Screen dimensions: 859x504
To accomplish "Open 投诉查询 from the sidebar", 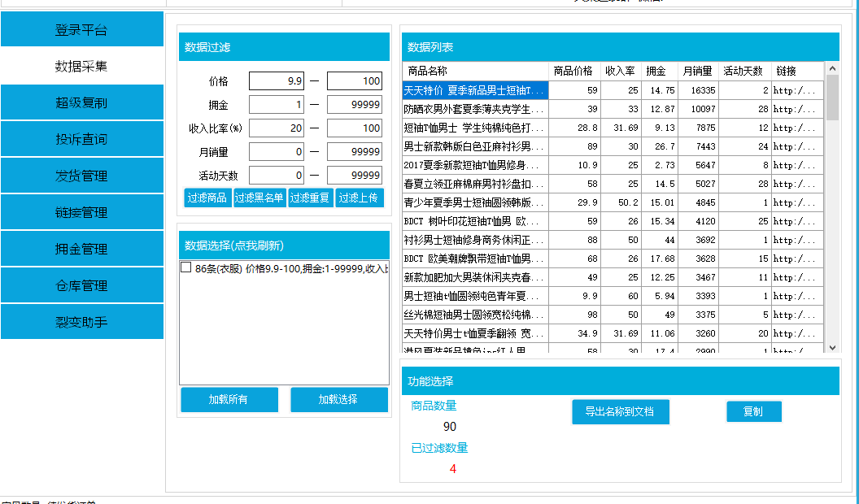I will click(81, 138).
